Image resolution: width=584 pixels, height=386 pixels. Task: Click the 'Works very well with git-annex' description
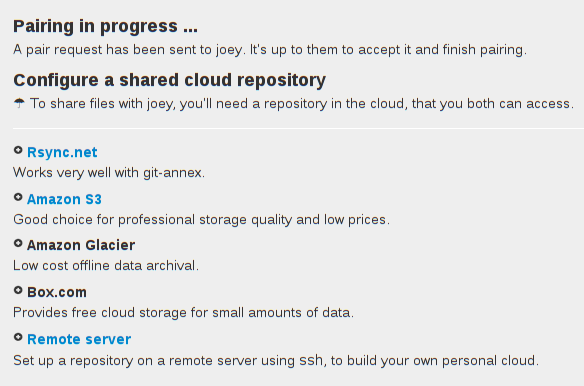coord(109,173)
